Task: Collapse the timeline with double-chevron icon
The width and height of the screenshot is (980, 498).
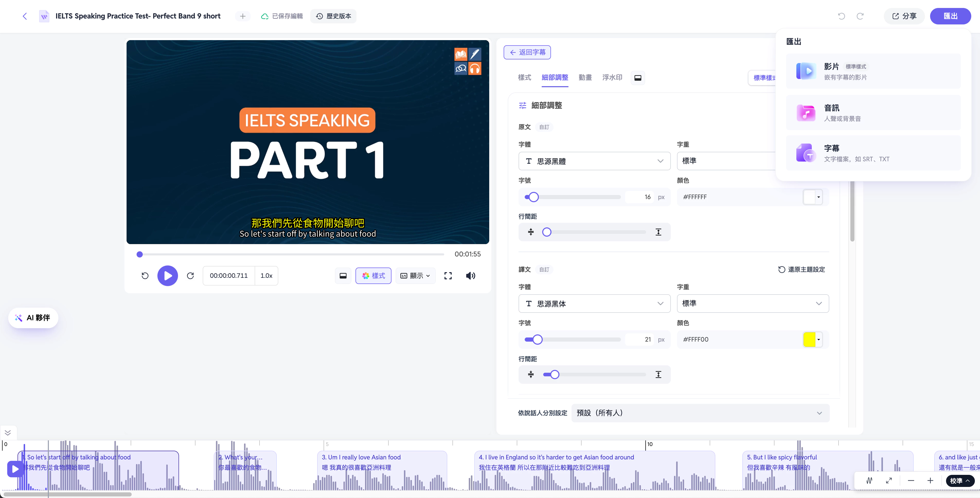Action: point(8,433)
